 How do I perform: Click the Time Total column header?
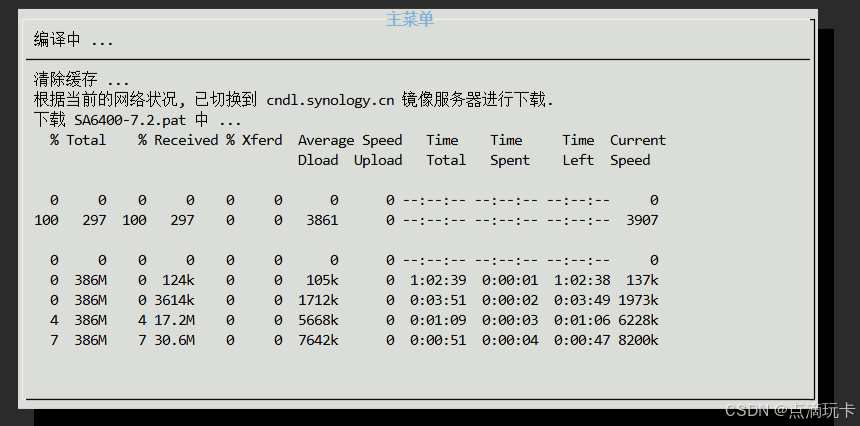click(446, 150)
